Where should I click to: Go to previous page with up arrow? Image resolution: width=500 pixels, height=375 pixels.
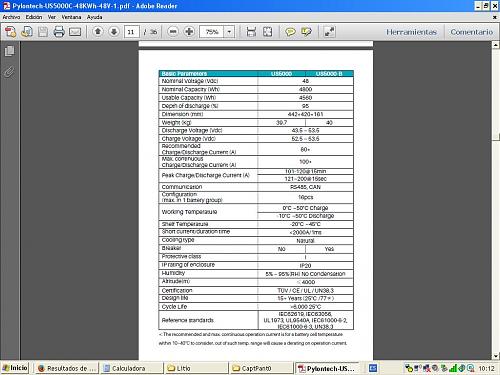coord(98,32)
